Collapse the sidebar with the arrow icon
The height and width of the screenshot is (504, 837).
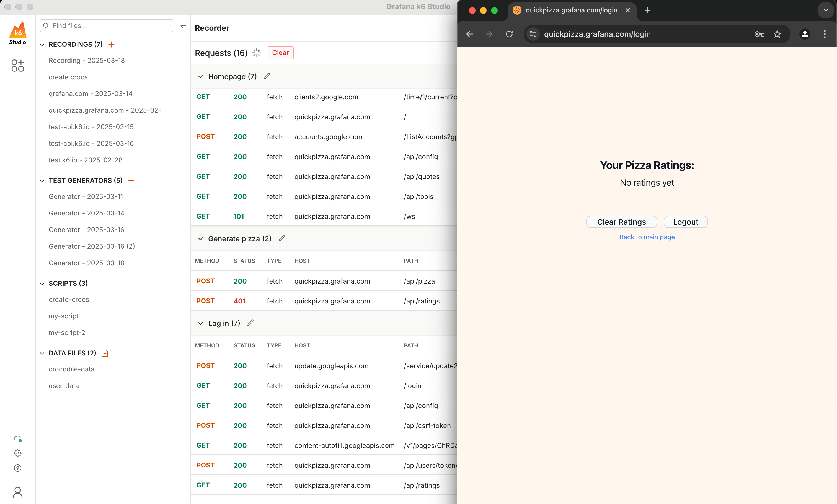(182, 26)
